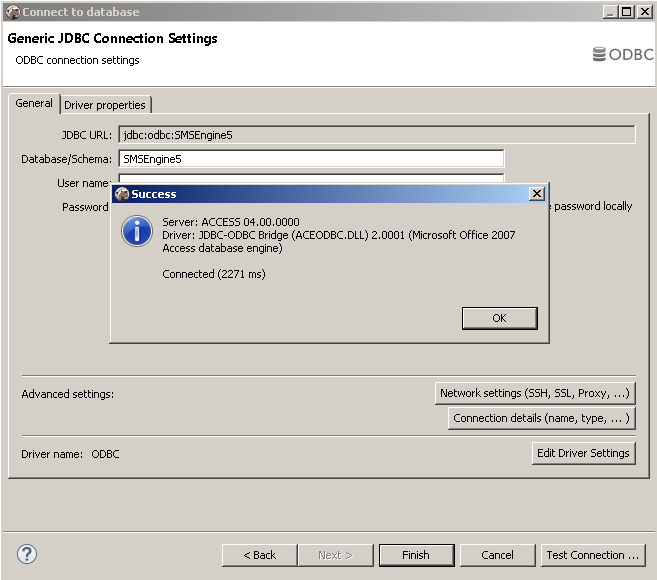Click the JDBC URL text field
Screen dimensions: 657x580
point(376,134)
